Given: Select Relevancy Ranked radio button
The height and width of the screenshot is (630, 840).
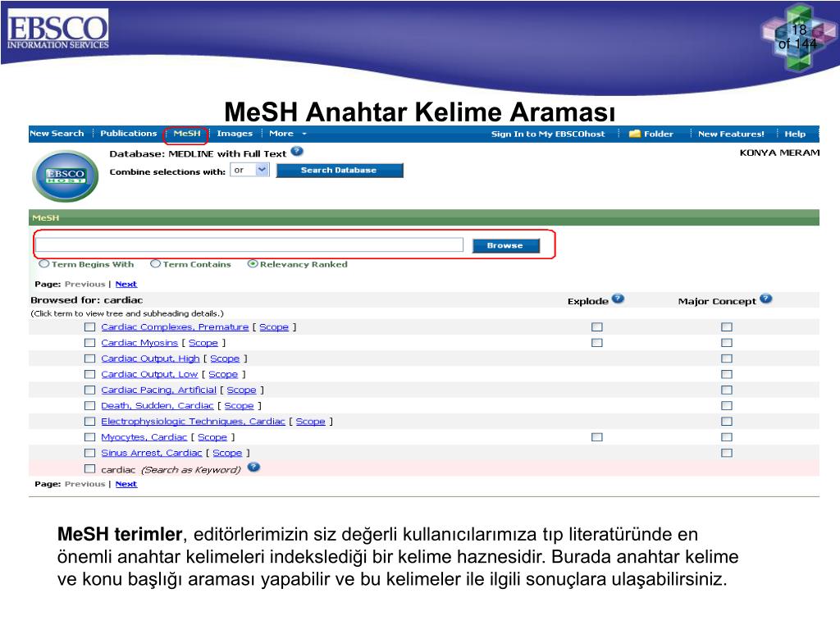Looking at the screenshot, I should click(253, 263).
